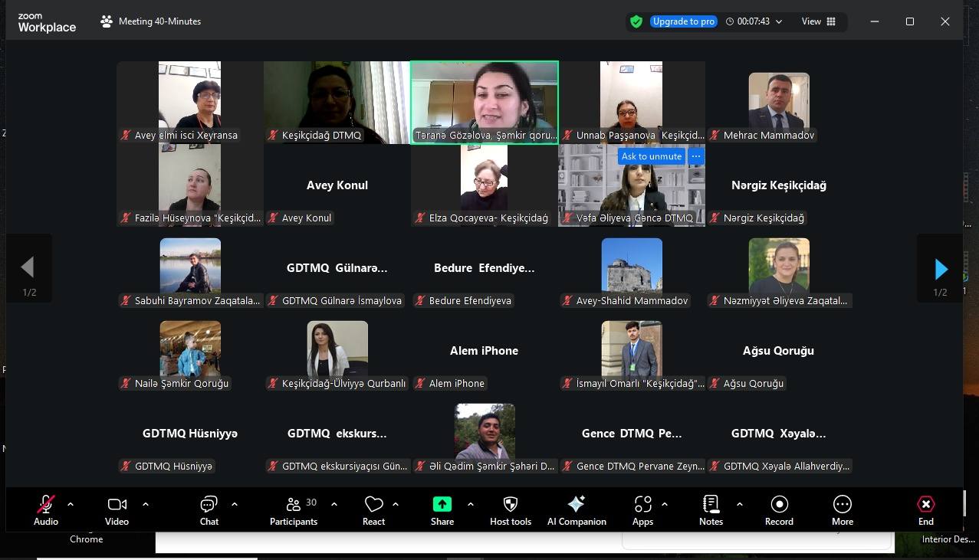Open the View layout menu
Screen dimensions: 979x560
tap(818, 21)
